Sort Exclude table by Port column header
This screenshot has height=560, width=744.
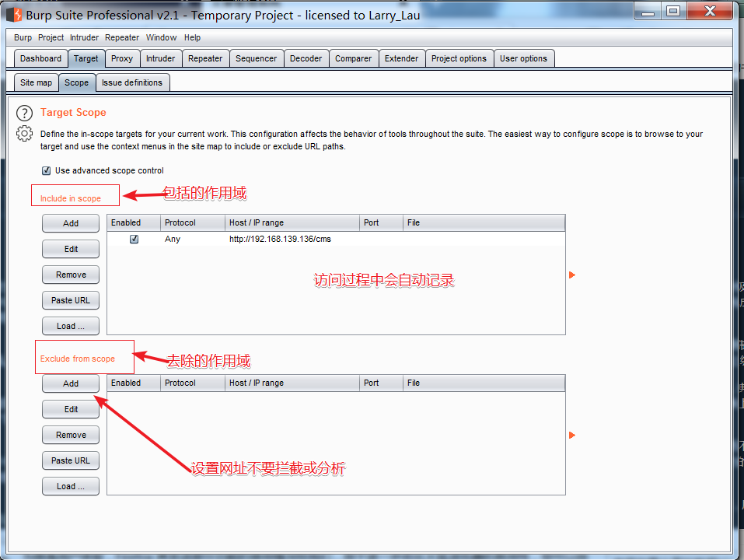point(381,383)
